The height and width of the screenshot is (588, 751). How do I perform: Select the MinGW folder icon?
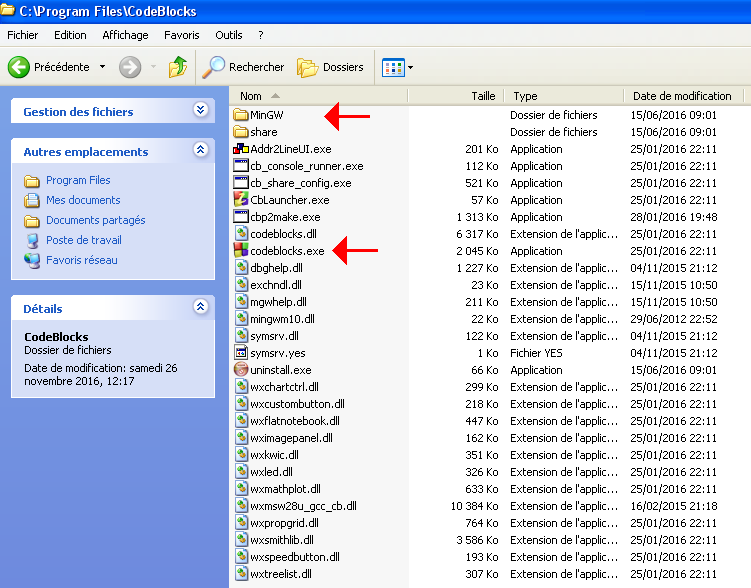pyautogui.click(x=240, y=115)
